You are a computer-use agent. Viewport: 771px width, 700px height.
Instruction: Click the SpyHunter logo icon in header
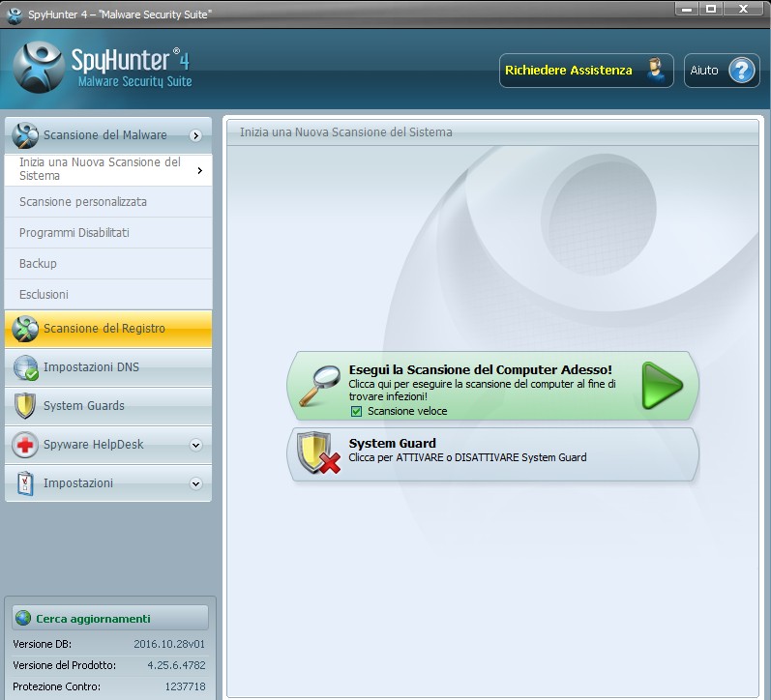click(39, 68)
